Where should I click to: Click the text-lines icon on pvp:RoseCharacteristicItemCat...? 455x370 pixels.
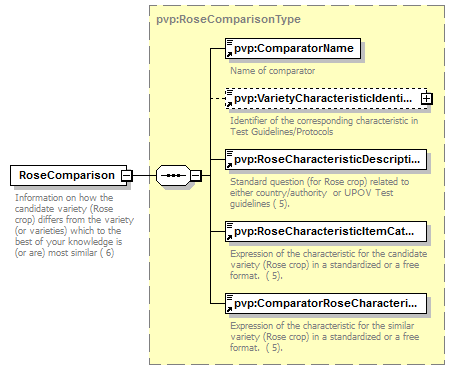coord(230,225)
